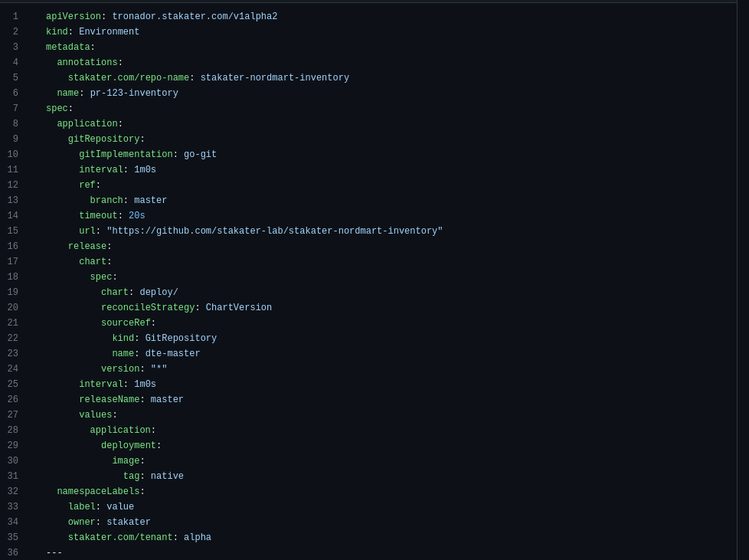749x560 pixels.
Task: Click the go-git value
Action: (x=200, y=154)
